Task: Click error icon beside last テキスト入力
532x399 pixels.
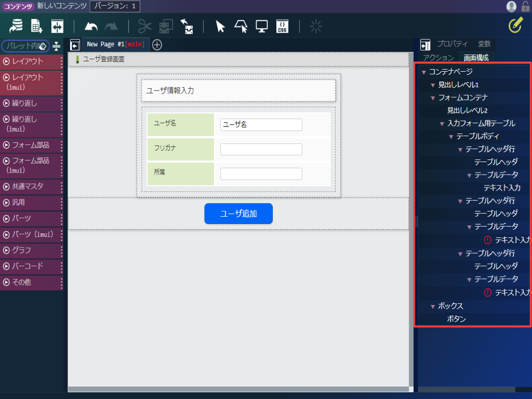Action: point(487,292)
